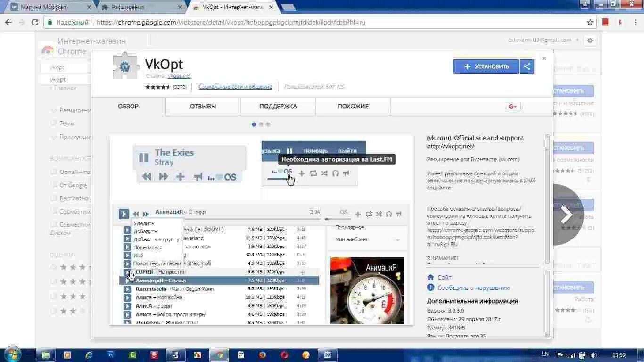Switch to the ПОДДЕРЖКА tab
This screenshot has height=362, width=644.
pyautogui.click(x=278, y=107)
